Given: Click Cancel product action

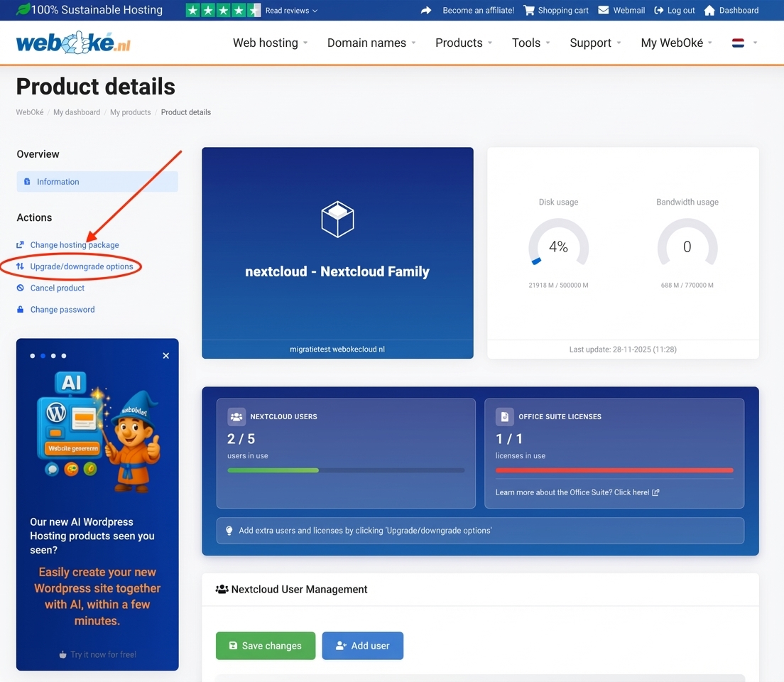Looking at the screenshot, I should coord(57,288).
